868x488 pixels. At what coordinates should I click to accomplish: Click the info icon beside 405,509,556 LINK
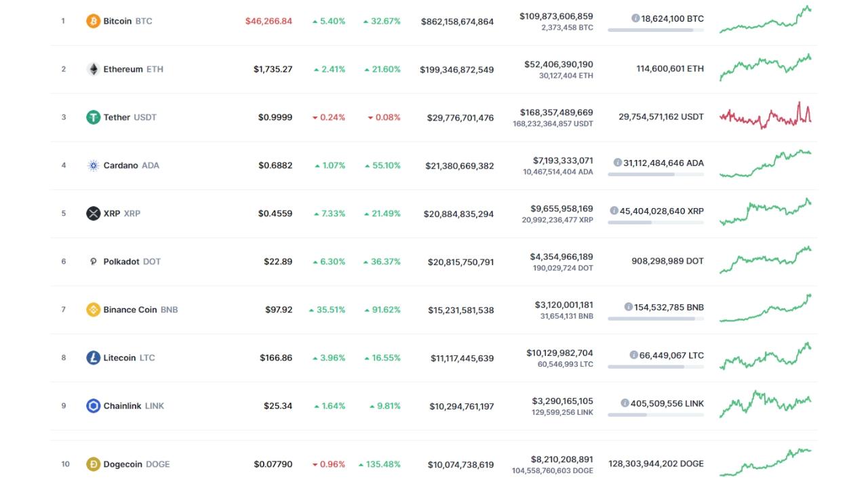[625, 403]
